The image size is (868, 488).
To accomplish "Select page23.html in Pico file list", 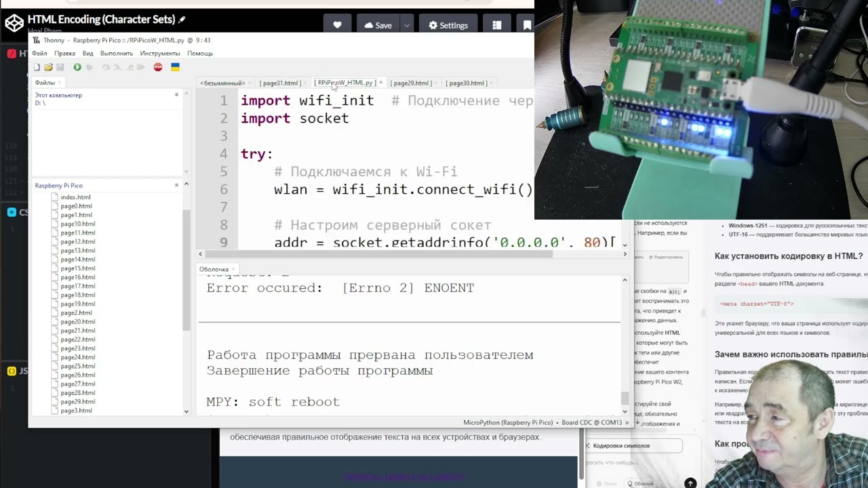I will point(77,348).
